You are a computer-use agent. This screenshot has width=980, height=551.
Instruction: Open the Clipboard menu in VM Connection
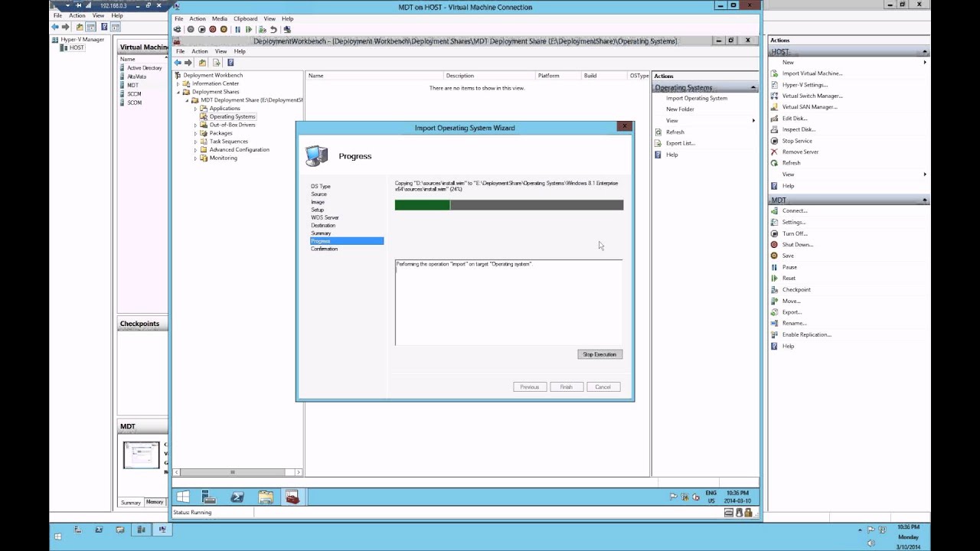[x=246, y=18]
